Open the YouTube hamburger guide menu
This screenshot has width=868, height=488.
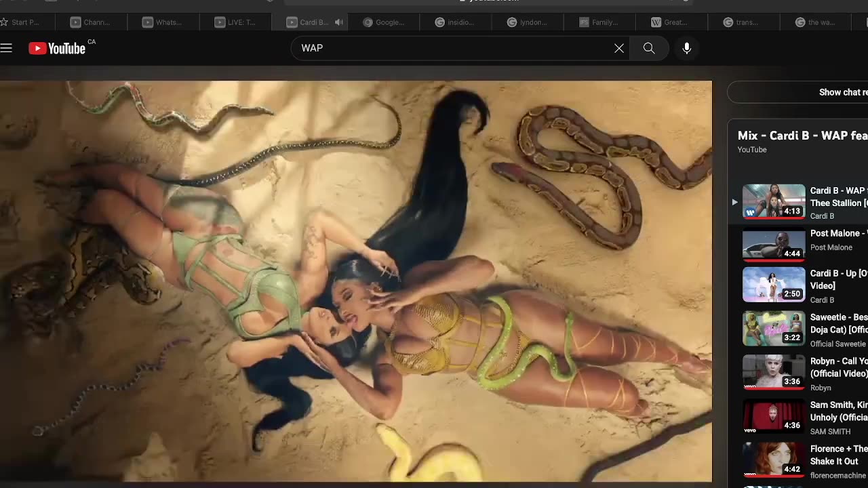pyautogui.click(x=6, y=48)
